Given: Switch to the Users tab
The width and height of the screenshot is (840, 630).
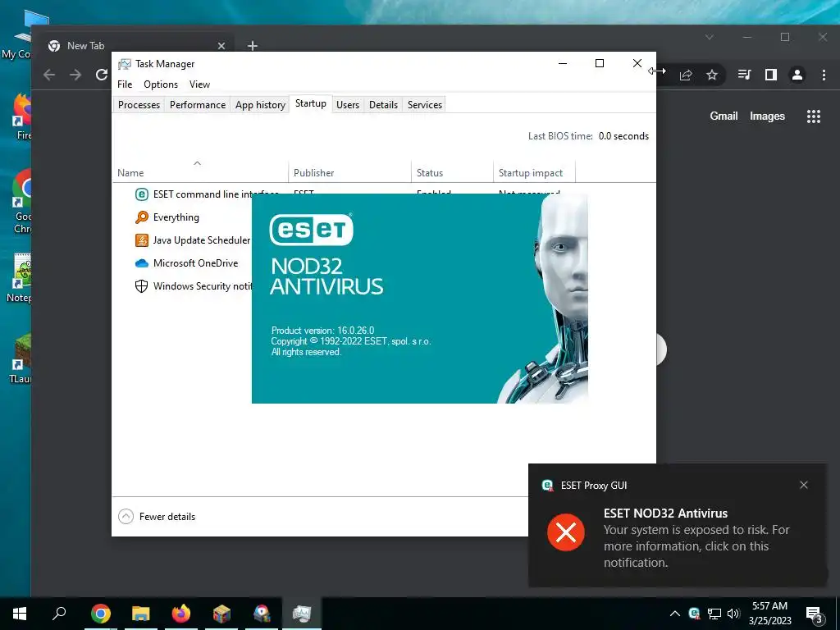Looking at the screenshot, I should (x=348, y=104).
